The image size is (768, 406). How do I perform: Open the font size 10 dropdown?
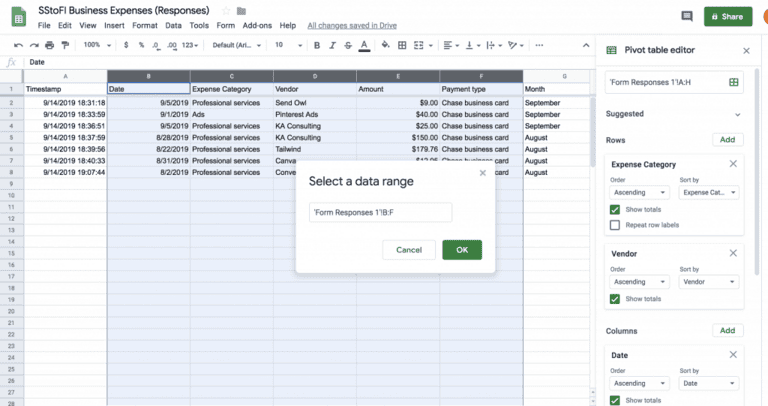(x=288, y=45)
